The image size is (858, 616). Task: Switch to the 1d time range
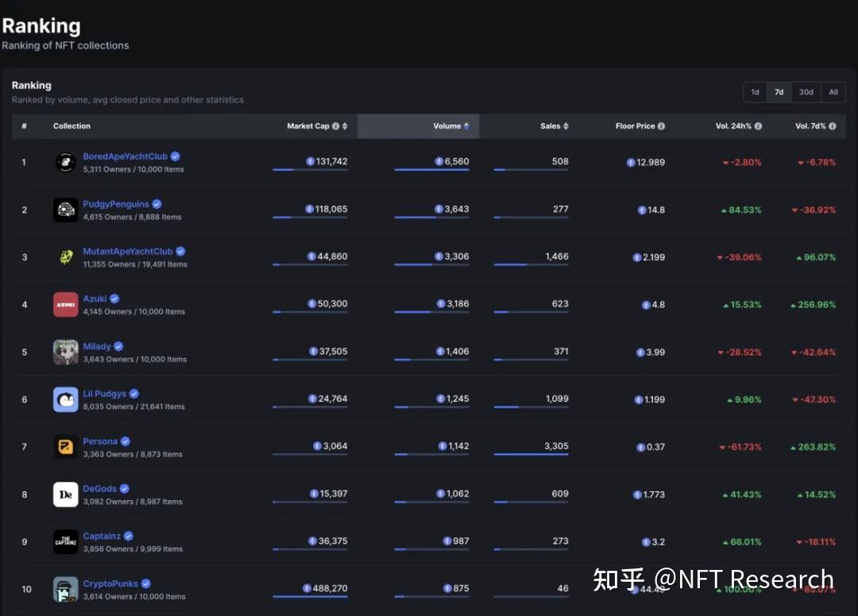coord(756,92)
